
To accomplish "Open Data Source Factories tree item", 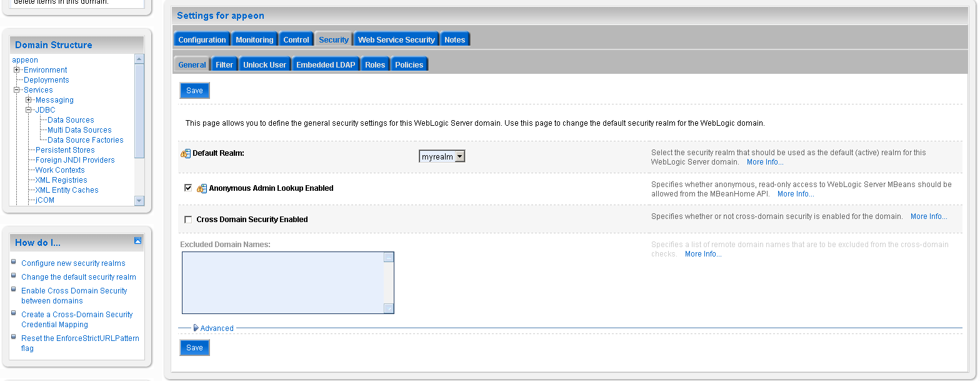I will tap(86, 140).
